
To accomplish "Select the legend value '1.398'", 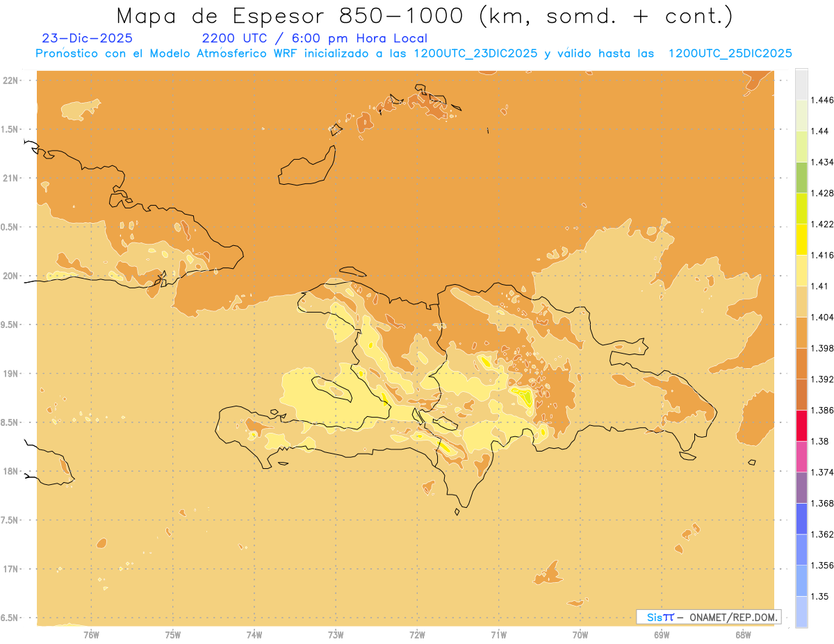I will point(821,348).
